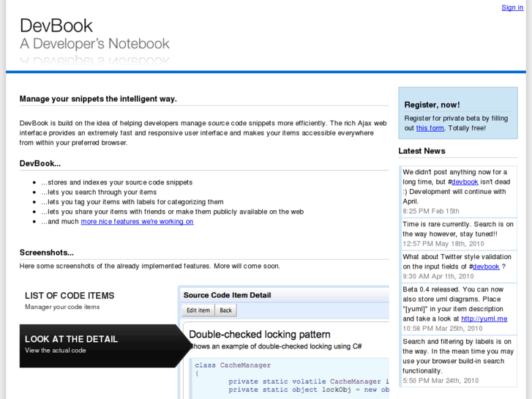Open the DevBook logo title
532x399 pixels.
pyautogui.click(x=56, y=26)
